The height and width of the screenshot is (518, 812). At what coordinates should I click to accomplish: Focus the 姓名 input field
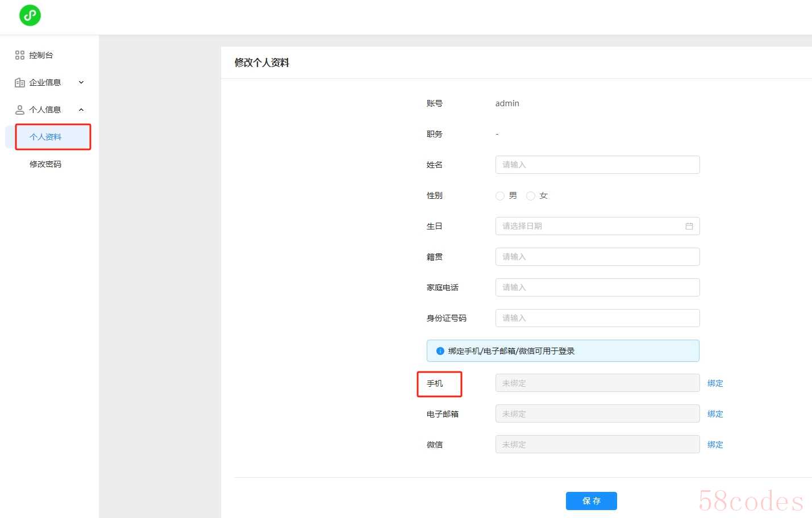point(597,165)
